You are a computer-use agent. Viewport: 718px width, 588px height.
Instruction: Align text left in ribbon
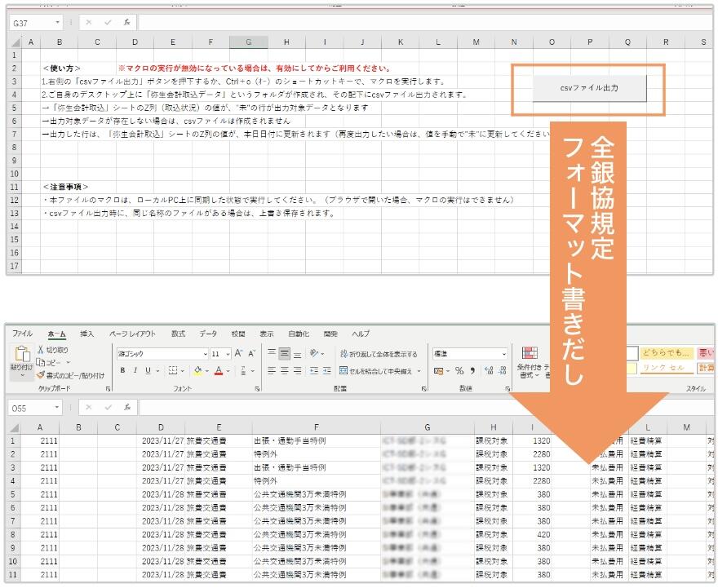click(x=272, y=370)
